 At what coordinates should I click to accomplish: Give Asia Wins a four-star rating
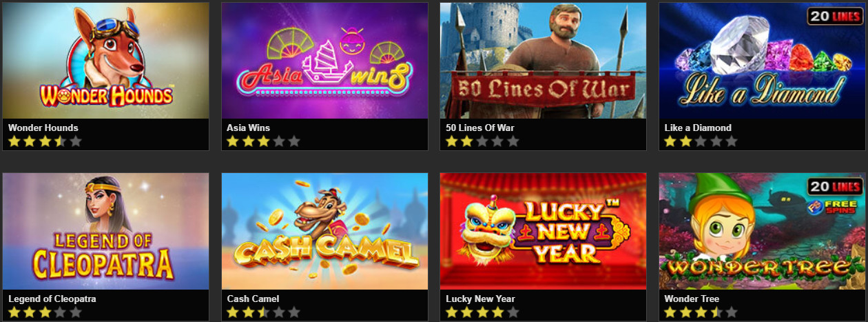point(279,141)
